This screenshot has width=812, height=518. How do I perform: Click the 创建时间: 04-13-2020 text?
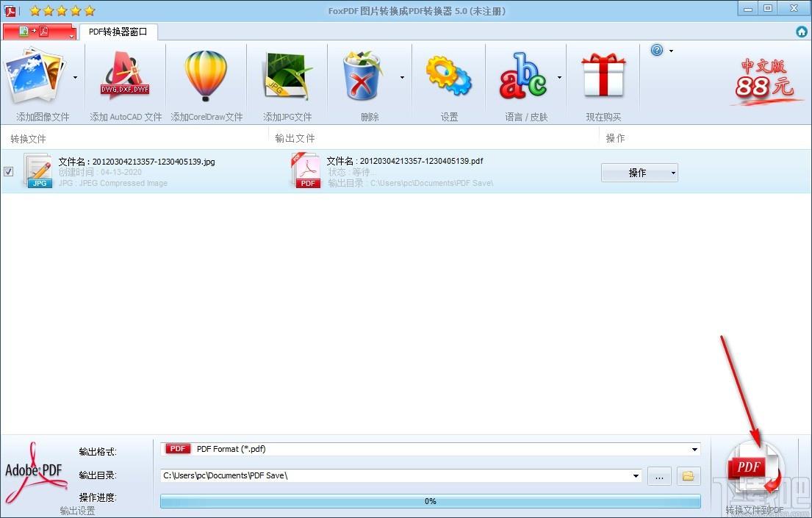pyautogui.click(x=100, y=172)
